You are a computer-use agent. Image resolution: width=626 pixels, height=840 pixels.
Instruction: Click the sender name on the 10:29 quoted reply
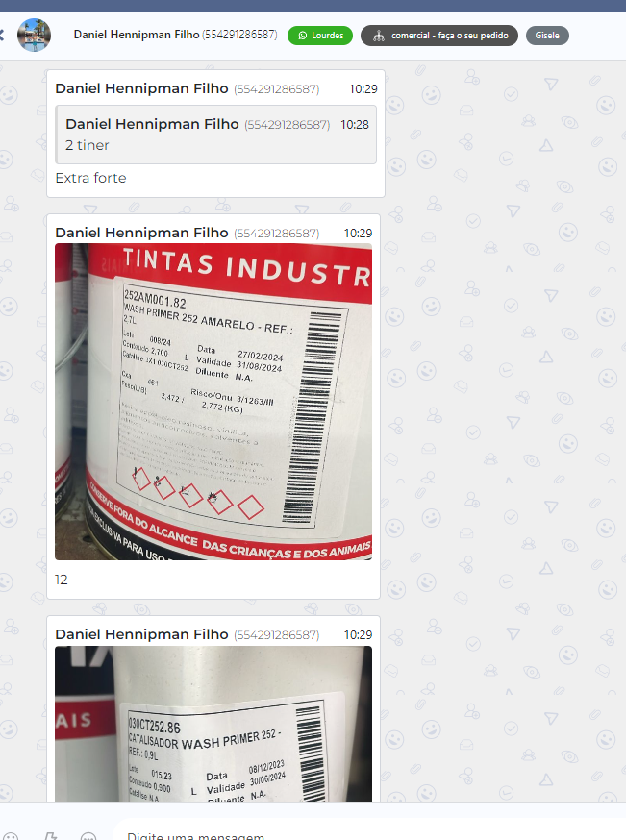(x=141, y=88)
